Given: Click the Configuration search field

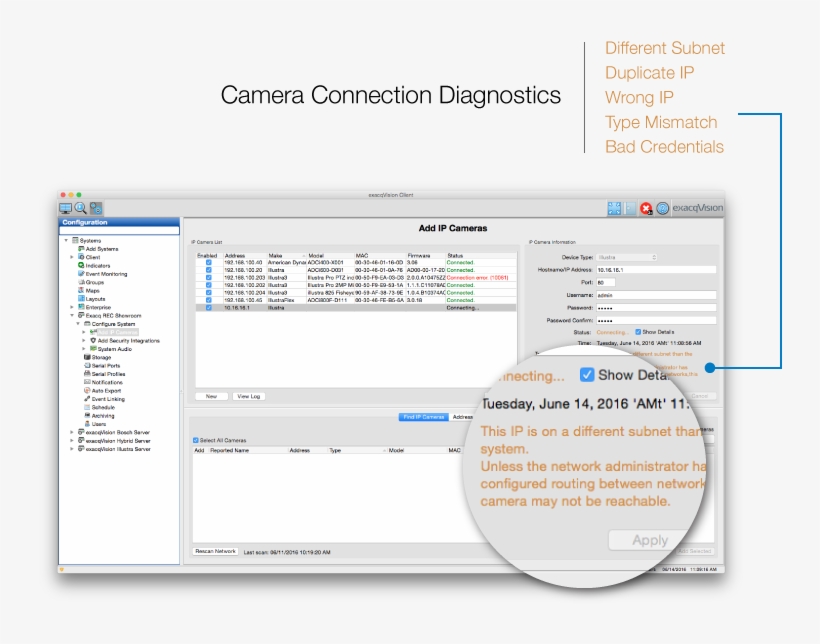Looking at the screenshot, I should click(x=119, y=231).
